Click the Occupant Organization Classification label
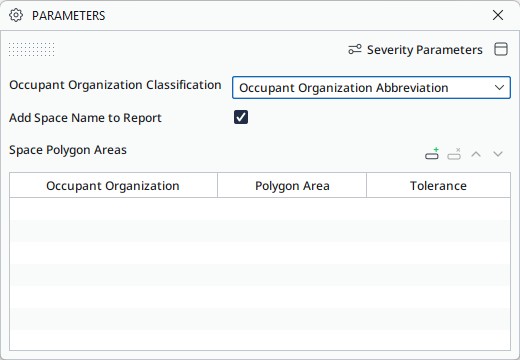This screenshot has height=360, width=520. coord(115,85)
